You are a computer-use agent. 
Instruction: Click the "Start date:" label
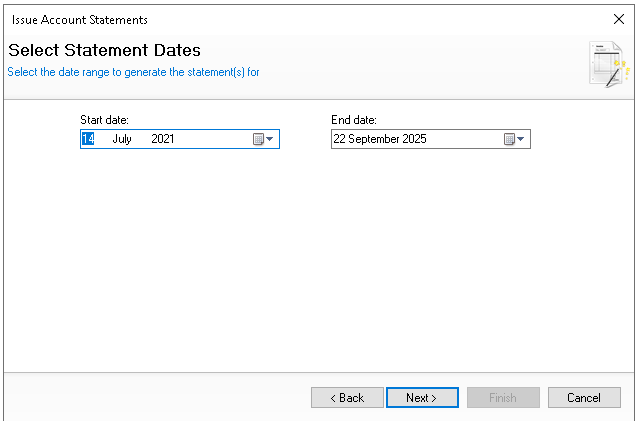point(104,120)
